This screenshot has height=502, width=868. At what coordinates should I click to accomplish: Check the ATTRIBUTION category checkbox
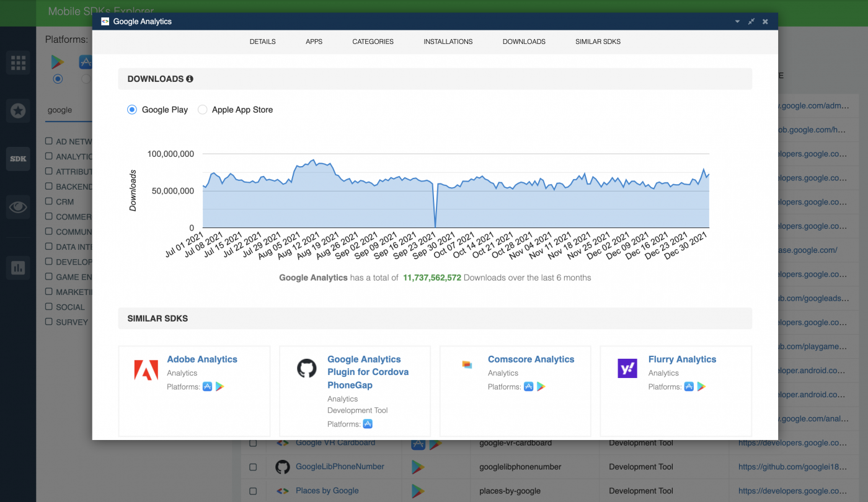(x=49, y=171)
